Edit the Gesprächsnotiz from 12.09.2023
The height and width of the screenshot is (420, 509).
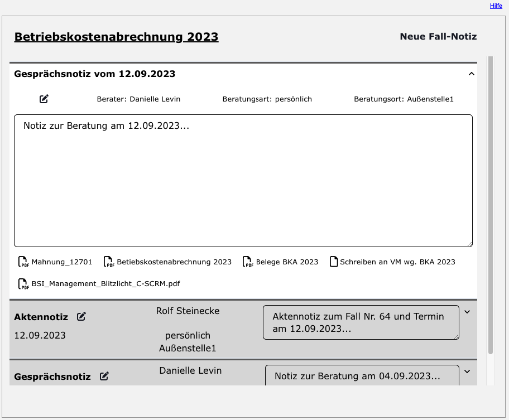point(44,99)
